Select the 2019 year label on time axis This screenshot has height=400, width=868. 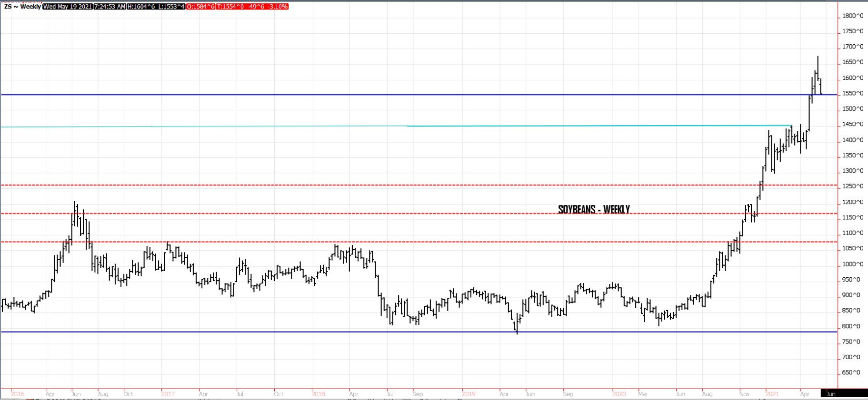pos(469,394)
